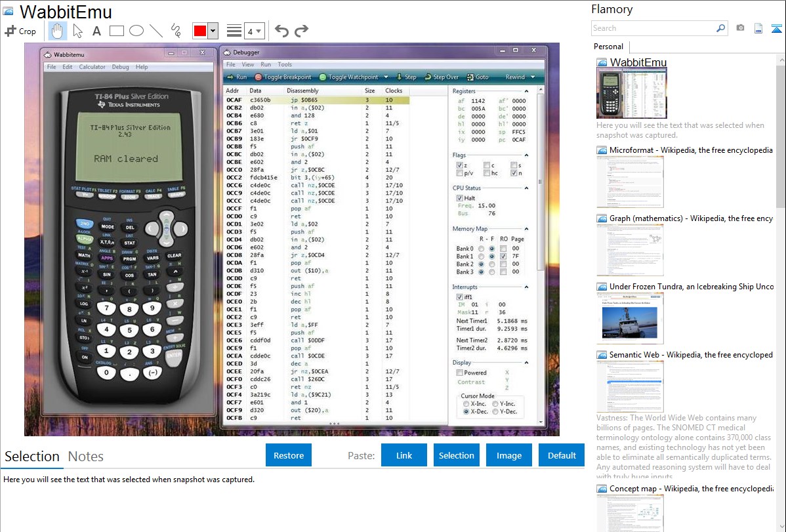Click the Toggle Breakpoint icon

(258, 77)
